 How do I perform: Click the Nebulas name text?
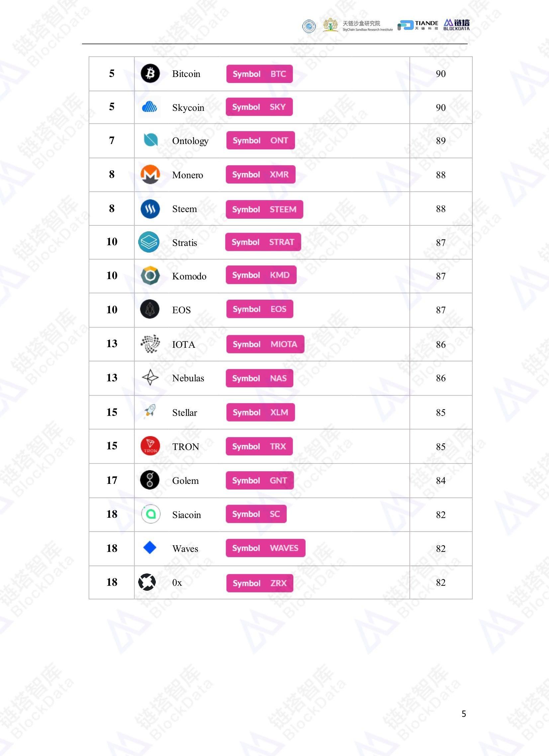click(x=188, y=378)
